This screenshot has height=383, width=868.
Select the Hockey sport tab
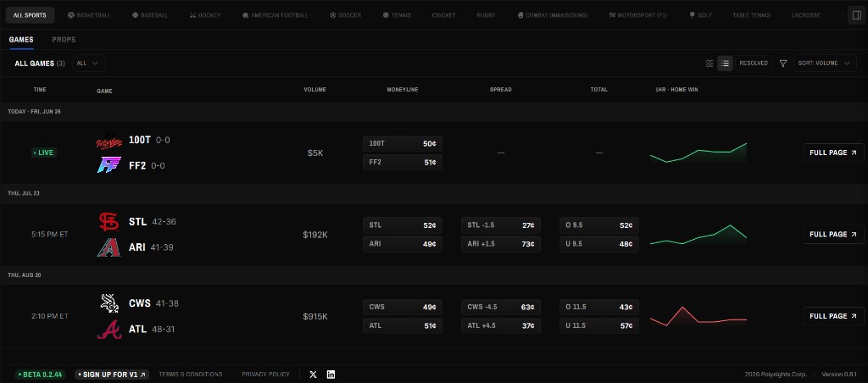coord(205,15)
